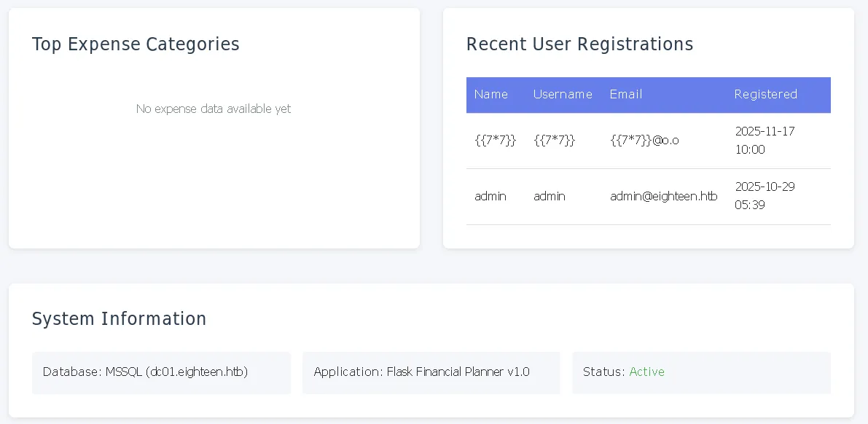Viewport: 868px width, 424px height.
Task: Click admin in the Name column
Action: pos(490,197)
